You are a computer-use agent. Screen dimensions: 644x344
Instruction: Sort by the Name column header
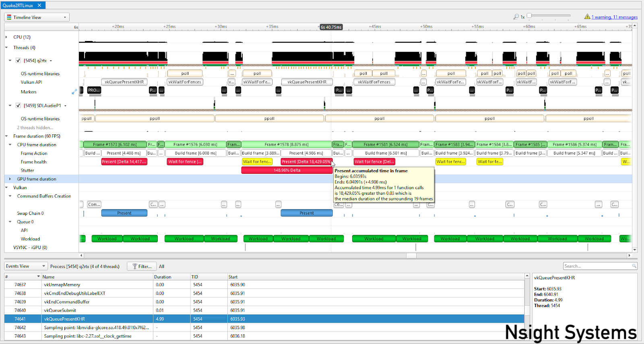tap(97, 277)
